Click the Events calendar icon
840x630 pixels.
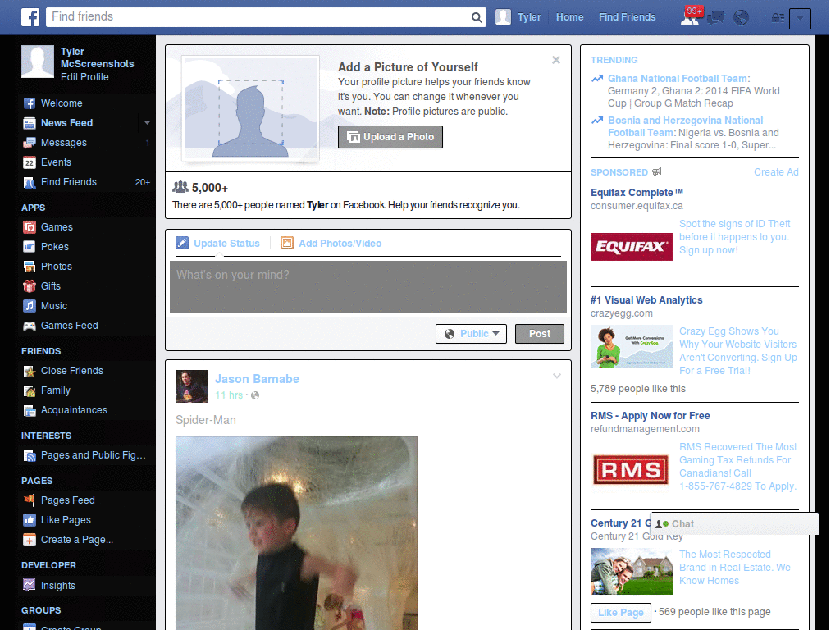[30, 162]
